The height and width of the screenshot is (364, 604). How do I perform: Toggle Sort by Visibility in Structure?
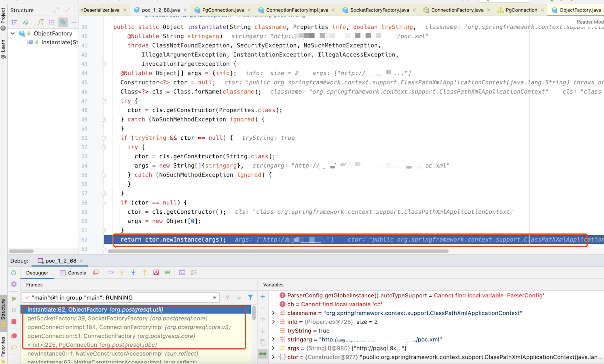click(x=14, y=22)
